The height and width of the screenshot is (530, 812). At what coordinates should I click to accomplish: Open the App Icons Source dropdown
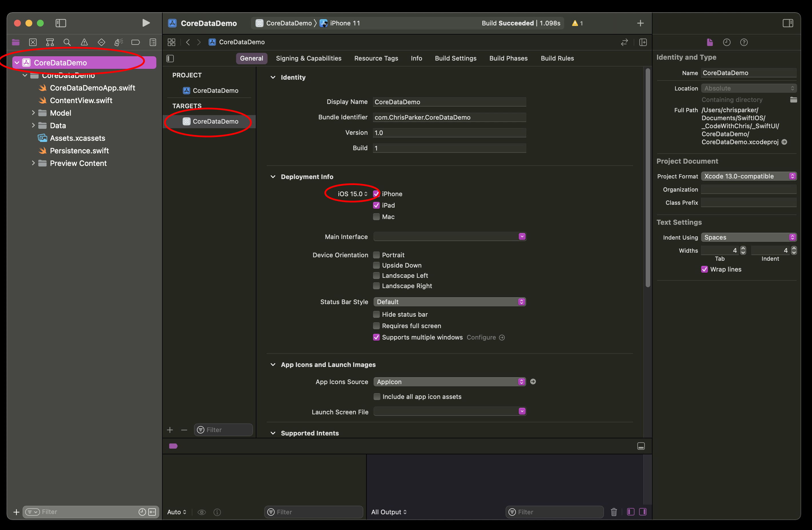tap(450, 382)
